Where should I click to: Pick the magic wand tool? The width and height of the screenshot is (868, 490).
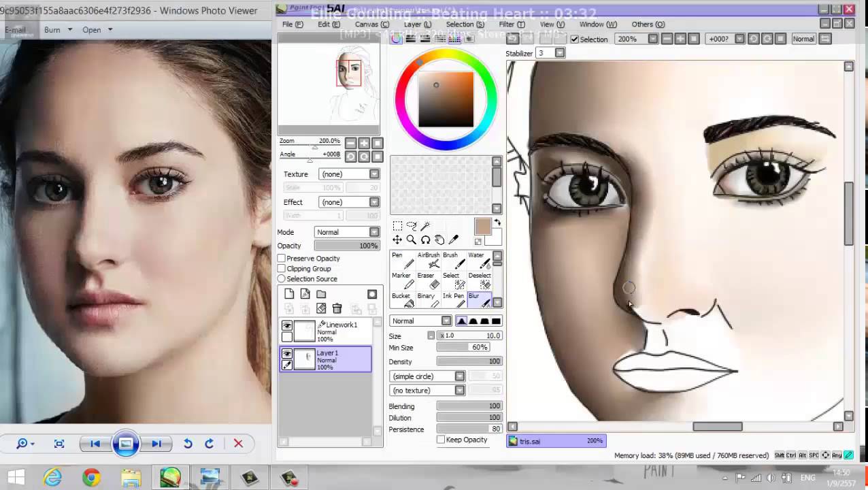tap(425, 226)
